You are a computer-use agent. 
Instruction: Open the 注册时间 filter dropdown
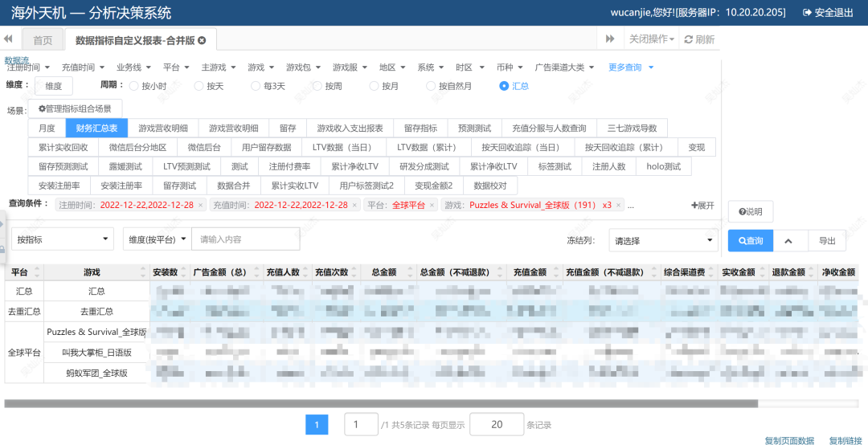click(28, 67)
